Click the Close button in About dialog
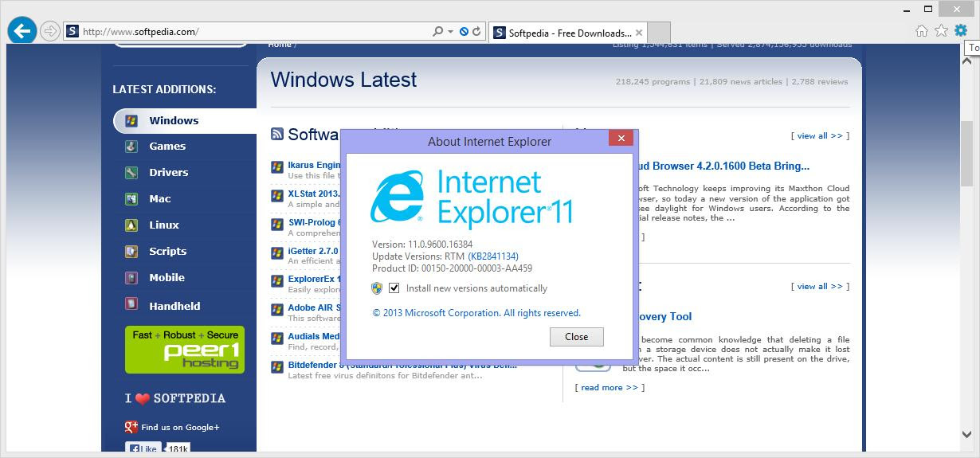This screenshot has height=458, width=980. (576, 337)
